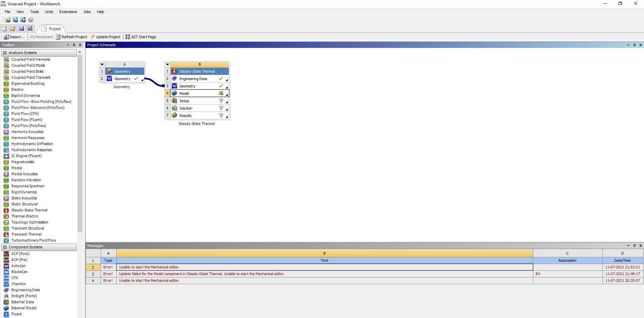Collapse the Component Systems group
Viewport: 644px width, 318px height.
(x=5, y=247)
